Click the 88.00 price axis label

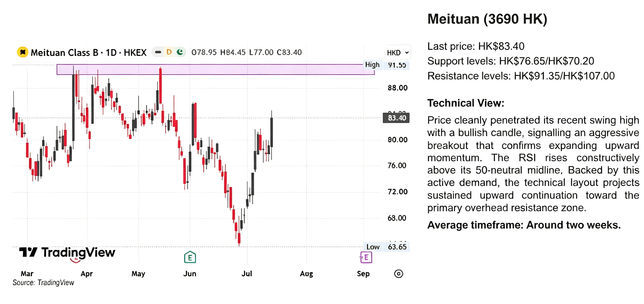(398, 88)
